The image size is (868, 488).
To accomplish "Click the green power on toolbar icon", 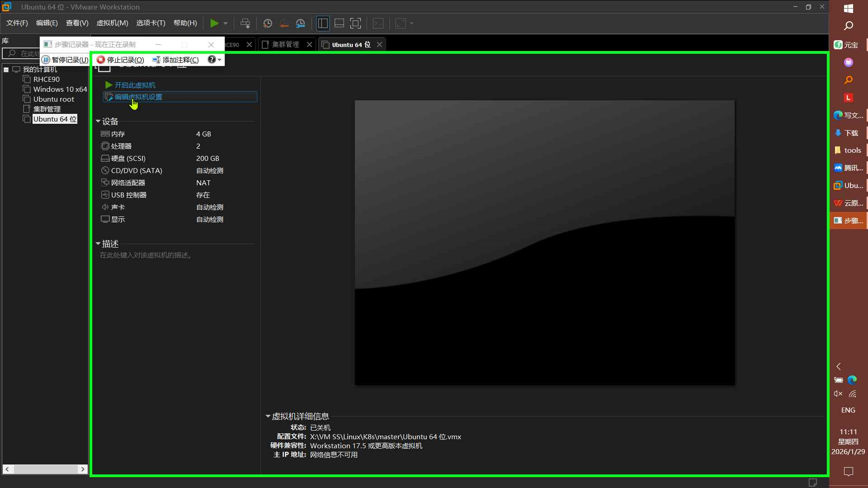I will [x=214, y=23].
